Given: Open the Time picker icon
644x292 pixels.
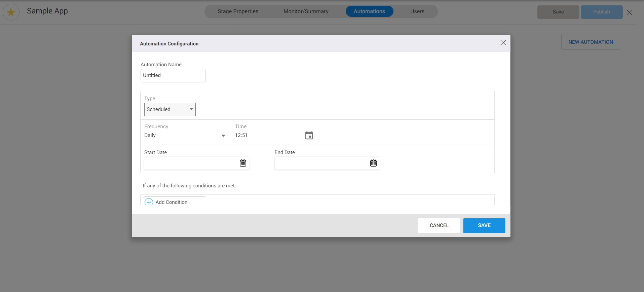Looking at the screenshot, I should point(309,135).
